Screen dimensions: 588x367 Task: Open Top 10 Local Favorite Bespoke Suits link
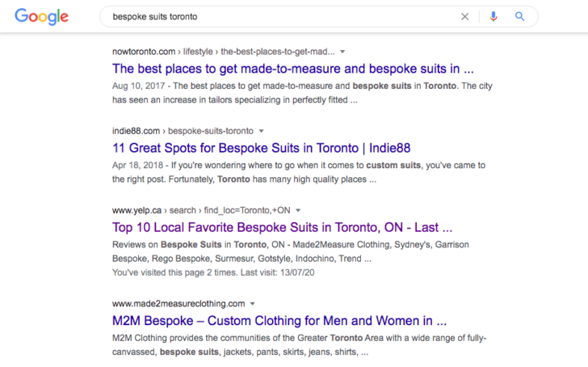point(282,227)
